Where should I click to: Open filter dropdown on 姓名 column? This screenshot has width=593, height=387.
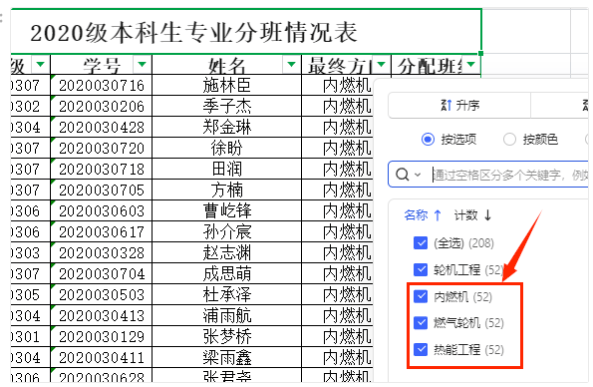[x=291, y=64]
